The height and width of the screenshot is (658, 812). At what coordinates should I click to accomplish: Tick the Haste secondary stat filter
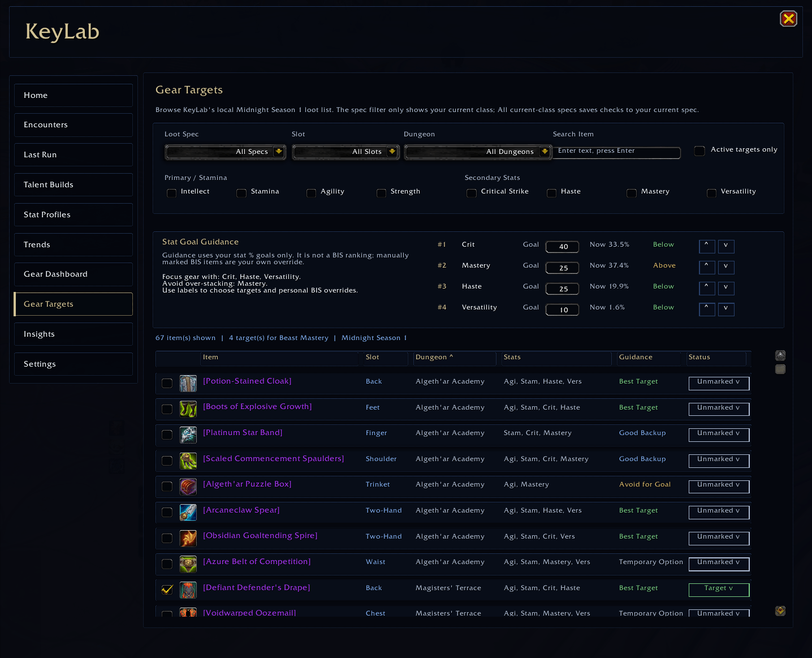pos(551,193)
